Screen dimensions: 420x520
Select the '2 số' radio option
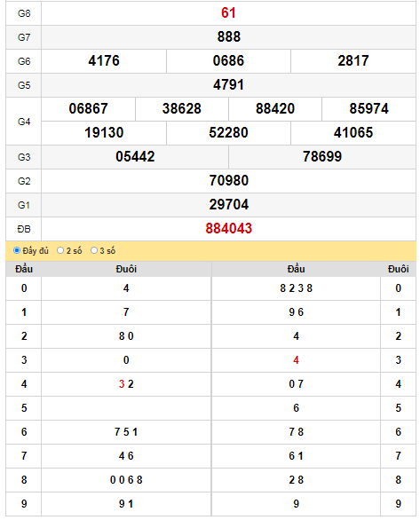coord(60,250)
